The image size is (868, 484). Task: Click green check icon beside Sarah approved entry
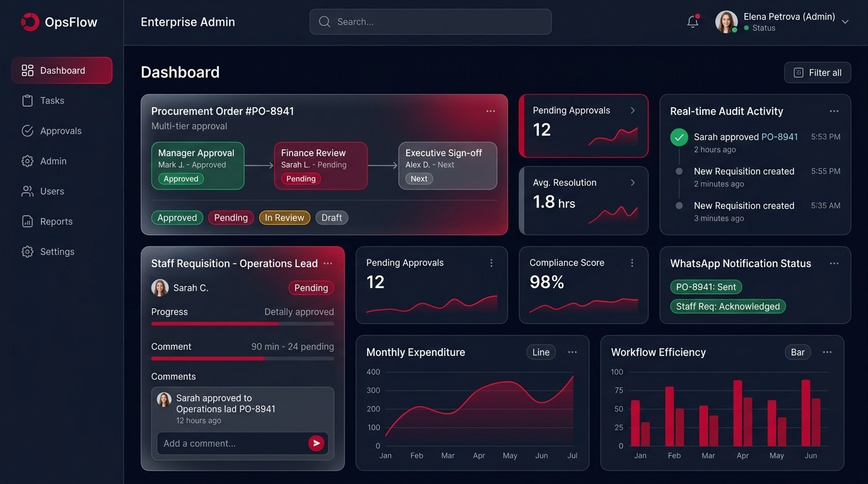click(679, 137)
